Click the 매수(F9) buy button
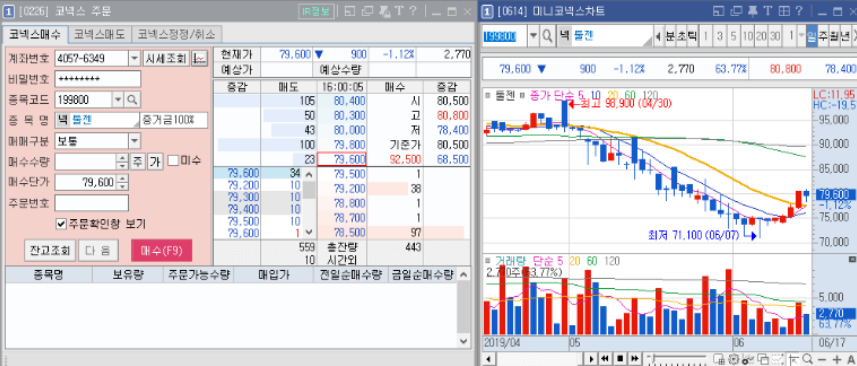Screen dimensions: 857x366 tap(161, 251)
